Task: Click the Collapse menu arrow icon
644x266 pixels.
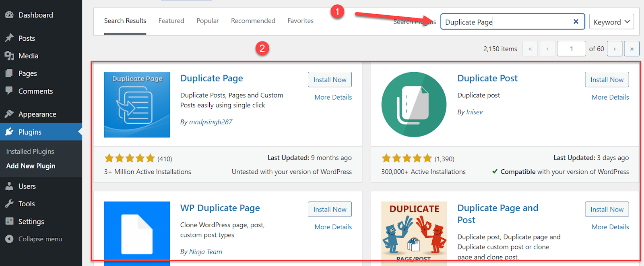Action: tap(9, 239)
